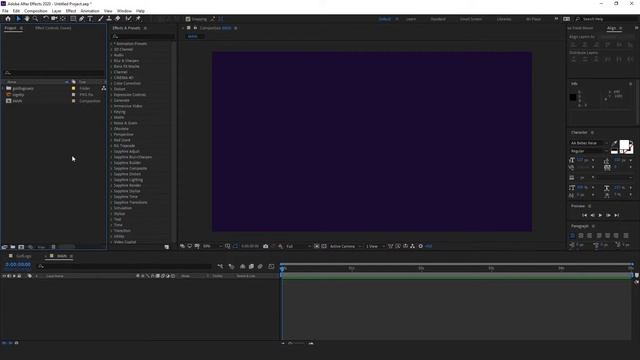Open the Regular font style dropdown

[x=589, y=151]
